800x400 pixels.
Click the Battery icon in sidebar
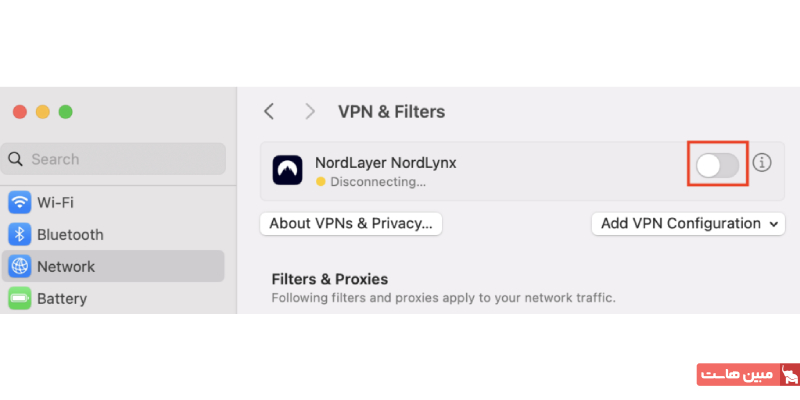20,299
